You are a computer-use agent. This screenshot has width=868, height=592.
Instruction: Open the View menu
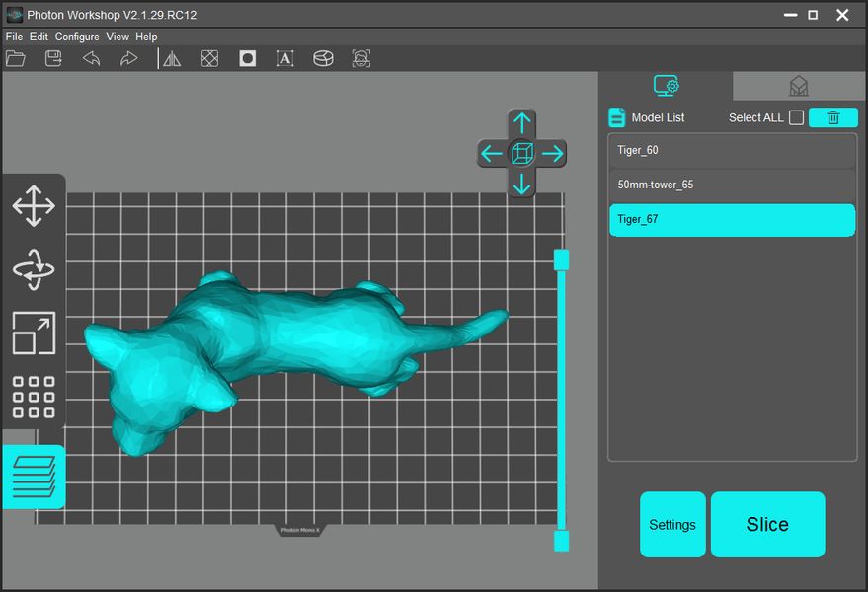[118, 37]
